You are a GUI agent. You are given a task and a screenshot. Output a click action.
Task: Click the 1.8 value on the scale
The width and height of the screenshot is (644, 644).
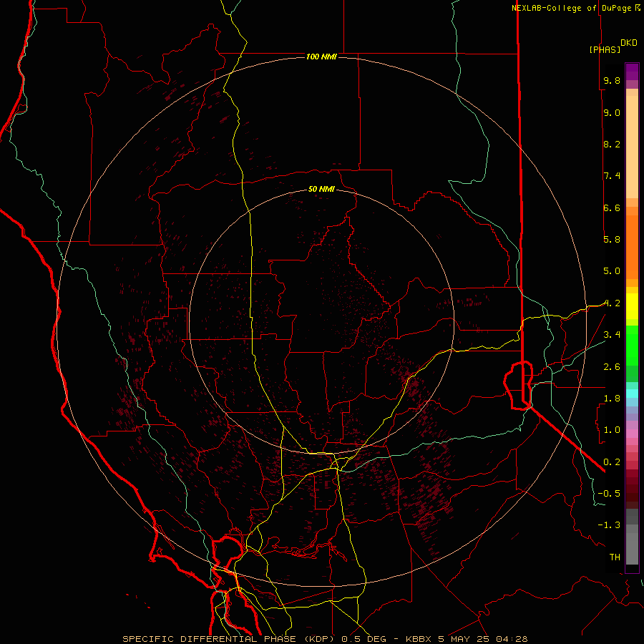(x=612, y=399)
